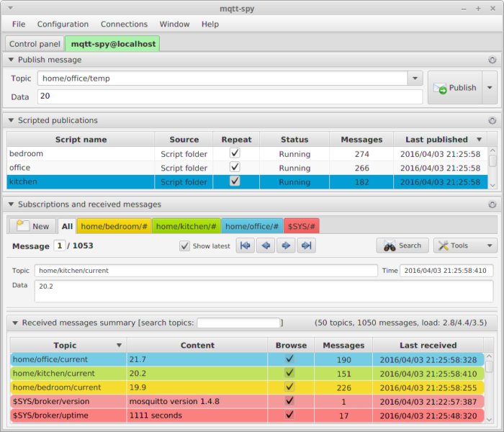Open the Configuration menu

pyautogui.click(x=63, y=24)
